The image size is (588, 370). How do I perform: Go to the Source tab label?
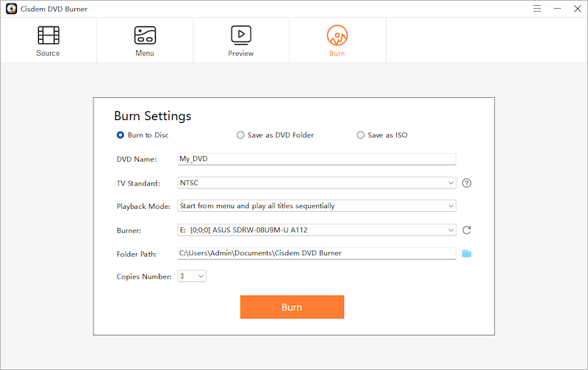point(49,54)
